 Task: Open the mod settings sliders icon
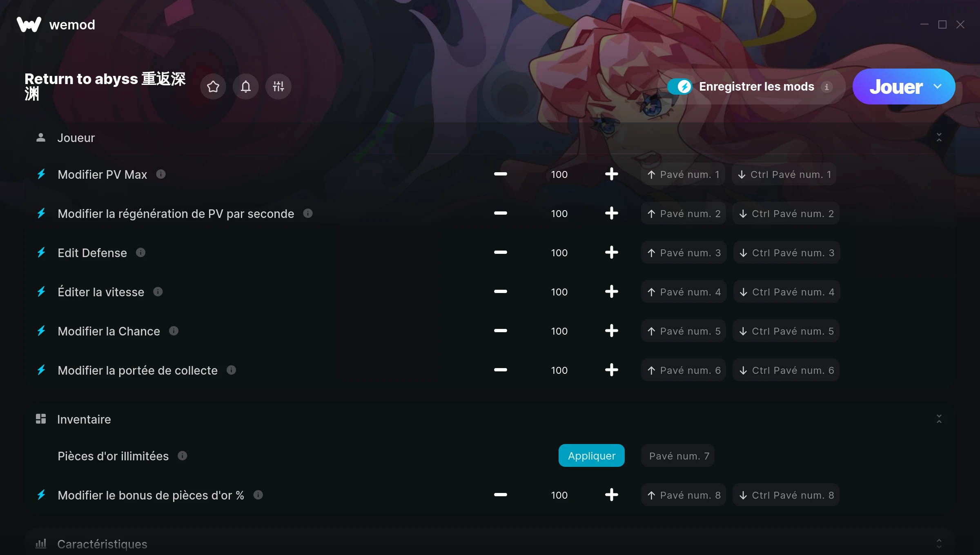278,87
